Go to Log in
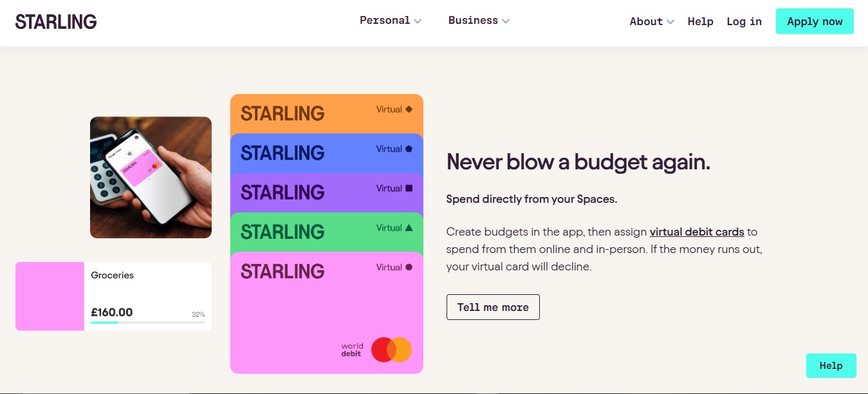Screen dimensions: 868x394 pos(744,21)
